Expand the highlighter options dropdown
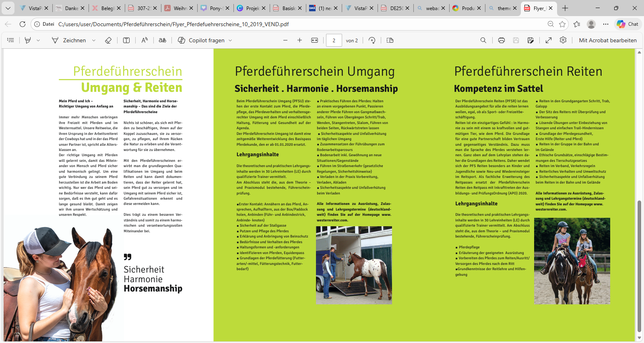This screenshot has width=644, height=343. (x=38, y=40)
